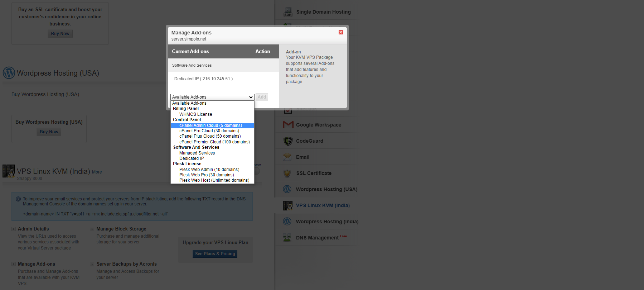644x290 pixels.
Task: Click the See Plans & Pricing button
Action: [x=215, y=254]
